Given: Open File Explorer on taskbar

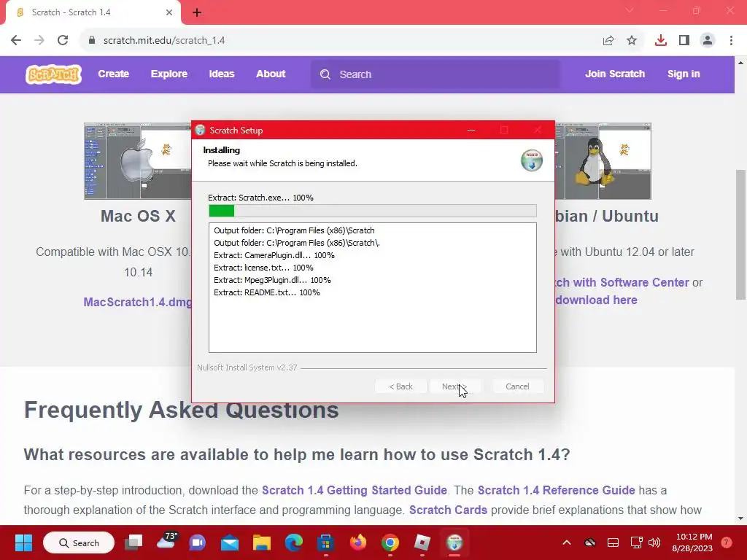Looking at the screenshot, I should click(262, 542).
